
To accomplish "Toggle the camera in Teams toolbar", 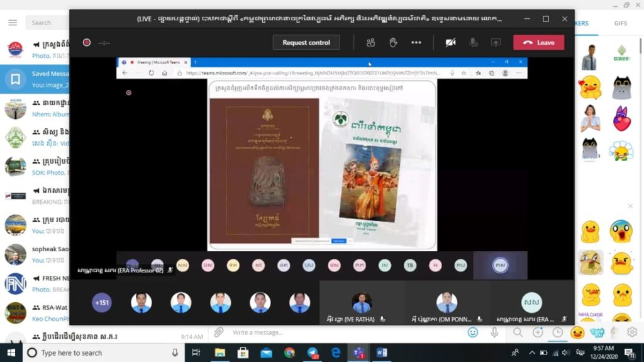I will [450, 42].
